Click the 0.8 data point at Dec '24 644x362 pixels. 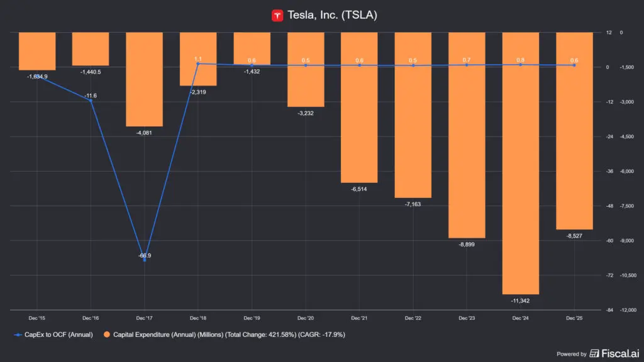pos(520,65)
